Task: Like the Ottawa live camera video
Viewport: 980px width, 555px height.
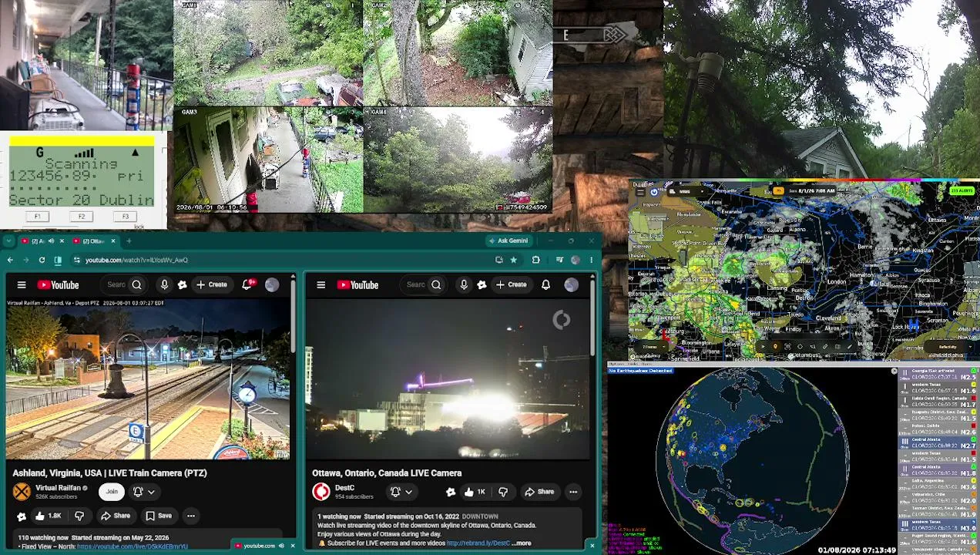Action: (475, 492)
